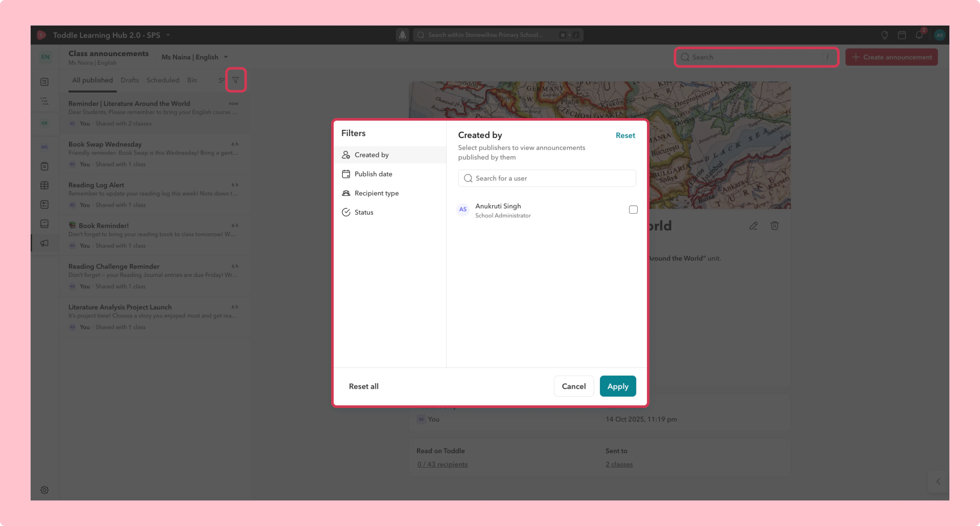Screen dimensions: 980x526
Task: Delete the announcement with the trash icon
Action: click(774, 226)
